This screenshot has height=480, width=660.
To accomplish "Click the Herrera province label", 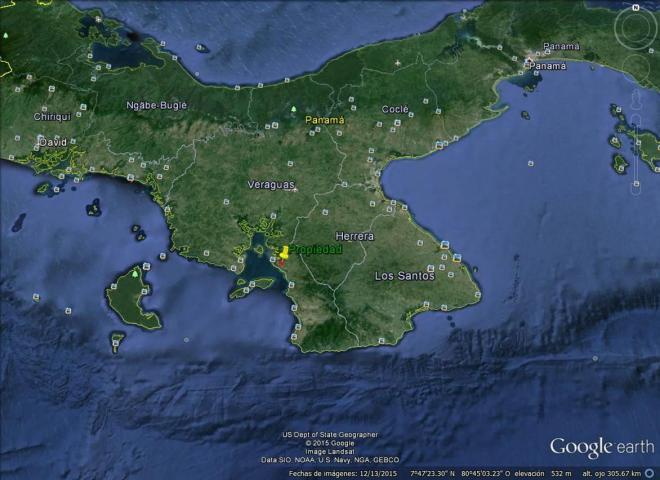I will [x=354, y=236].
